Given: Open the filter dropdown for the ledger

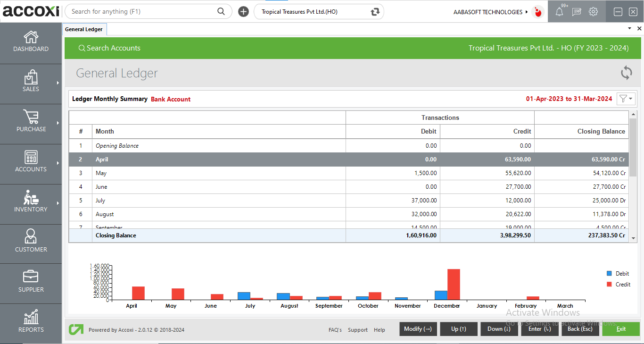Looking at the screenshot, I should click(x=626, y=99).
